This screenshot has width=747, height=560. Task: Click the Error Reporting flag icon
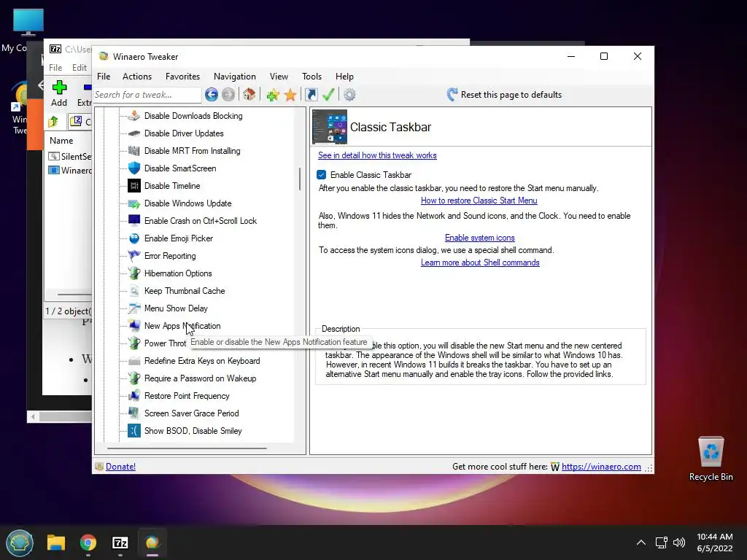134,256
